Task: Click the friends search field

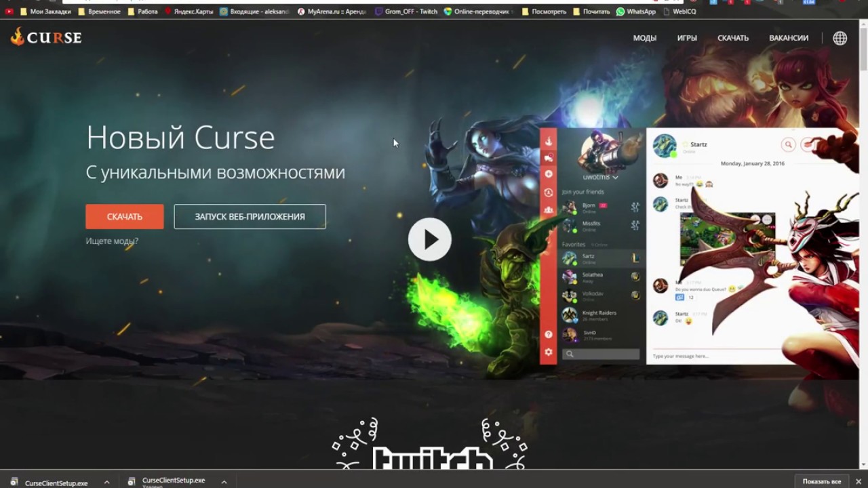Action: (601, 354)
